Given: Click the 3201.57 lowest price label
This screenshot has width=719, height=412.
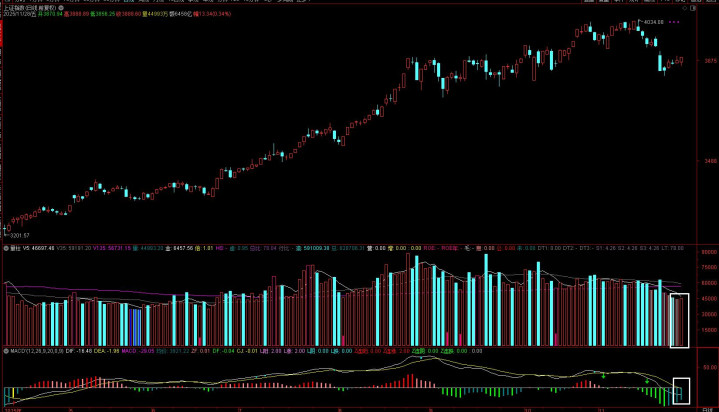Looking at the screenshot, I should (20, 235).
